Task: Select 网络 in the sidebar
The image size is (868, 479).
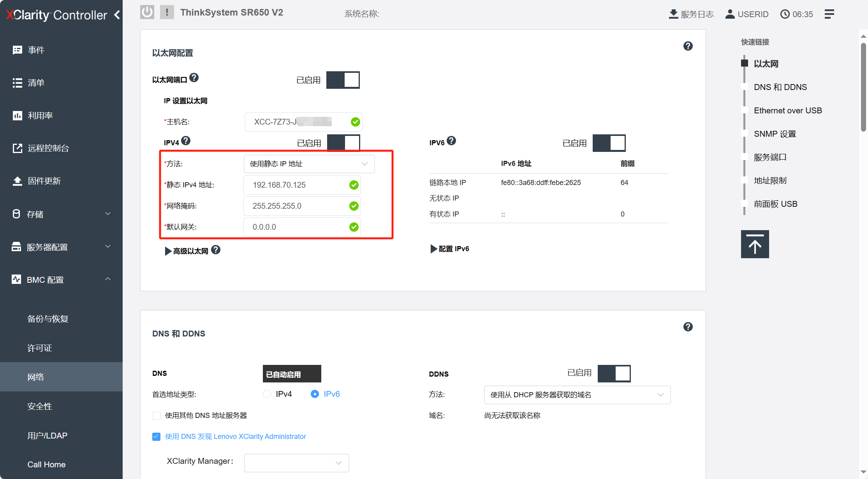Action: [61, 377]
